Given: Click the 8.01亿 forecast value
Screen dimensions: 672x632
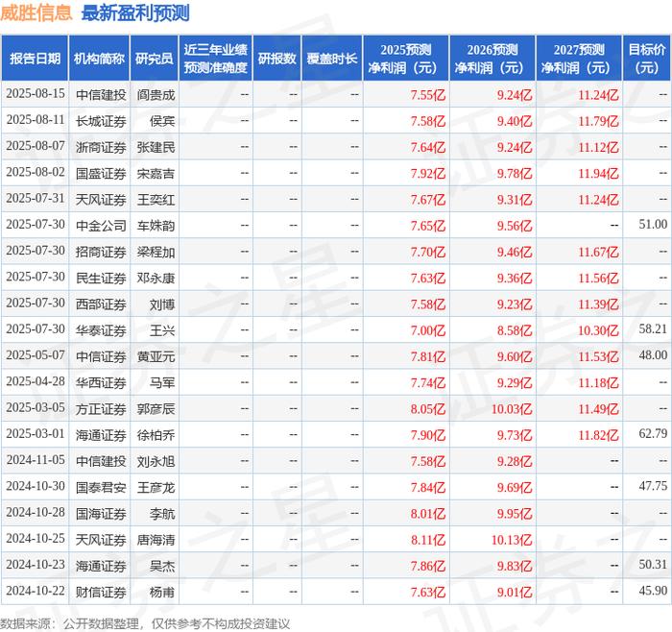Looking at the screenshot, I should point(428,513).
